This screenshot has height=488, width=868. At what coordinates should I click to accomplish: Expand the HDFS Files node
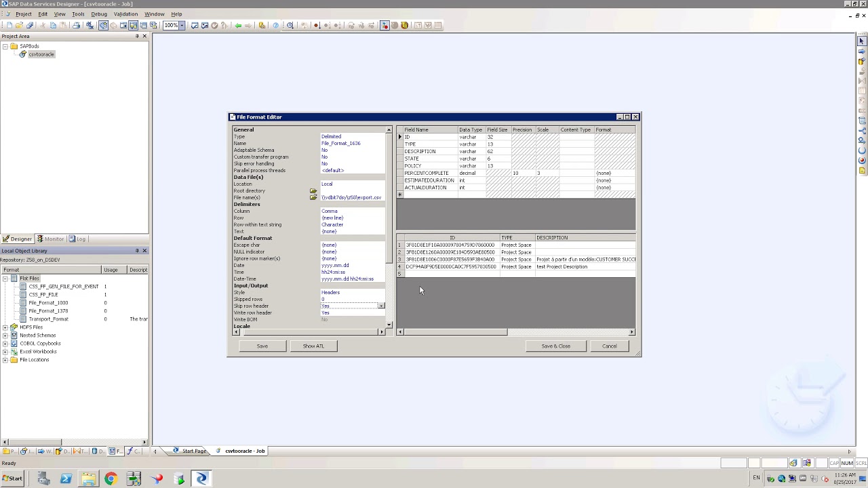5,327
